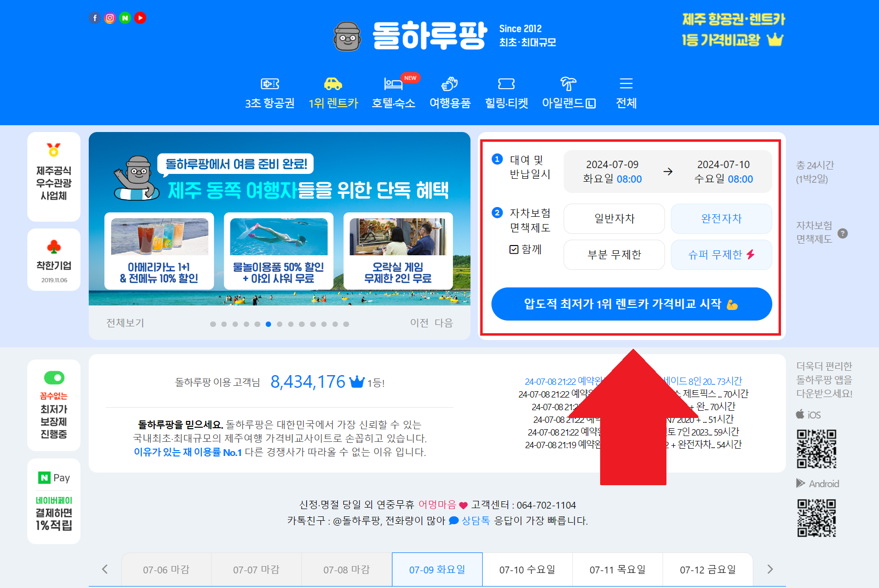The width and height of the screenshot is (879, 588).
Task: Select the 07-12 금요일 tab
Action: [x=708, y=569]
